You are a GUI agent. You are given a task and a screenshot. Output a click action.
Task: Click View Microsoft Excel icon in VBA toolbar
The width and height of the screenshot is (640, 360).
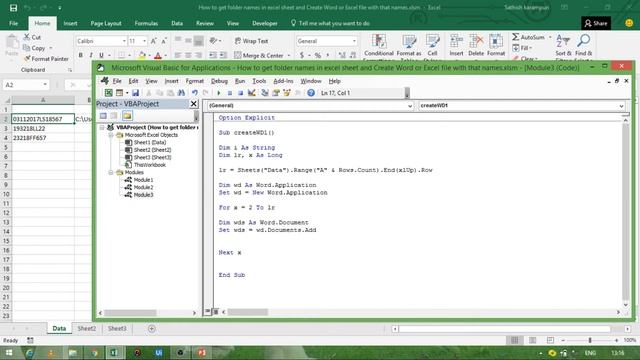[x=108, y=93]
